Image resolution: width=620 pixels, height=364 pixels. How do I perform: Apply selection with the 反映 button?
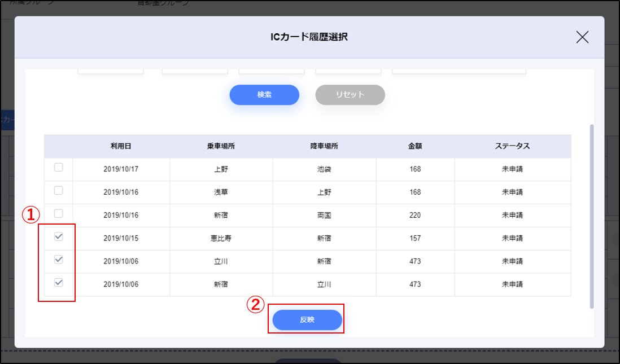[307, 319]
